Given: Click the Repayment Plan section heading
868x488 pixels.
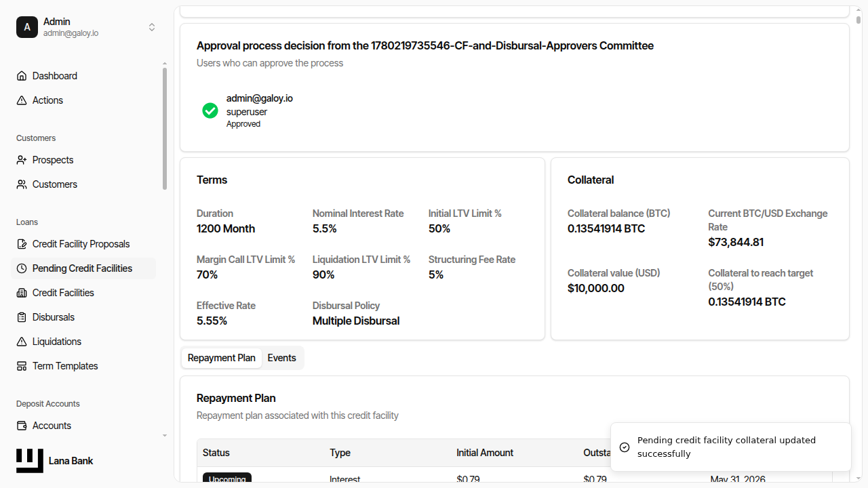Looking at the screenshot, I should (x=236, y=399).
